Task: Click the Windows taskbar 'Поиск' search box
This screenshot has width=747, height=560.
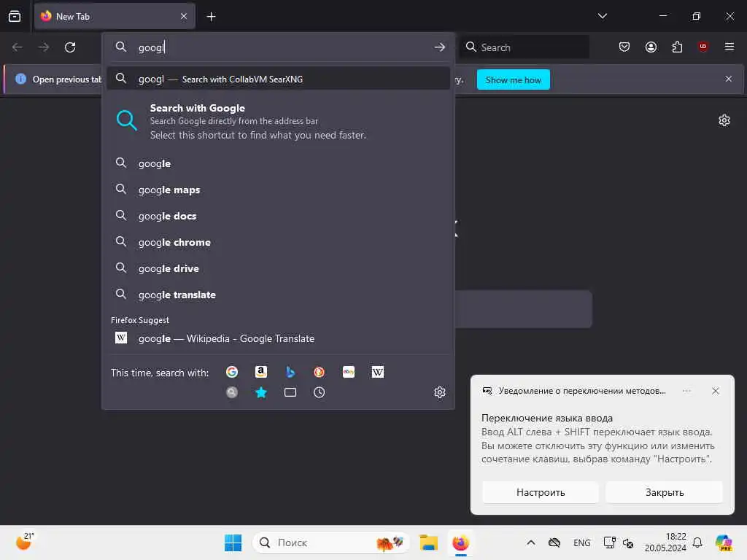Action: pyautogui.click(x=330, y=542)
